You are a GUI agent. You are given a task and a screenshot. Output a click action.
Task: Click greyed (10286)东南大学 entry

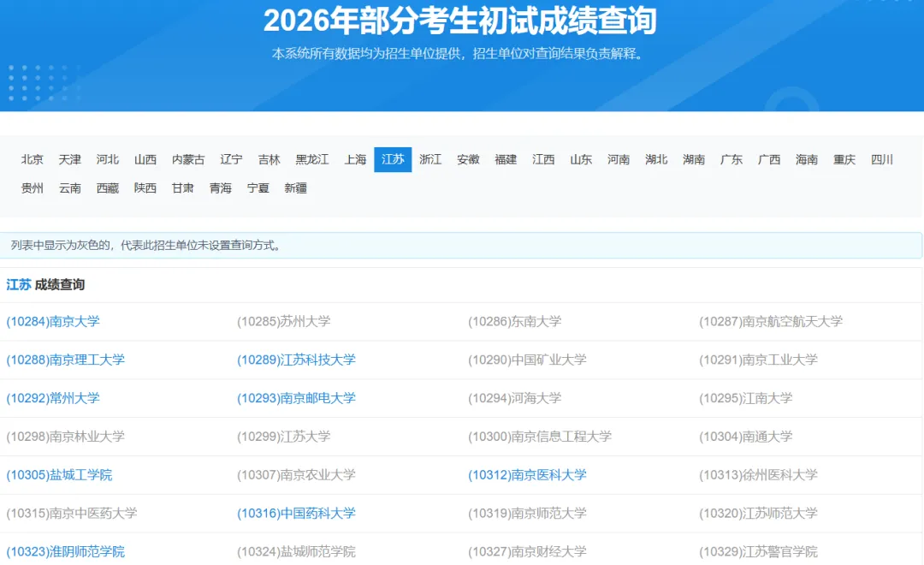515,321
